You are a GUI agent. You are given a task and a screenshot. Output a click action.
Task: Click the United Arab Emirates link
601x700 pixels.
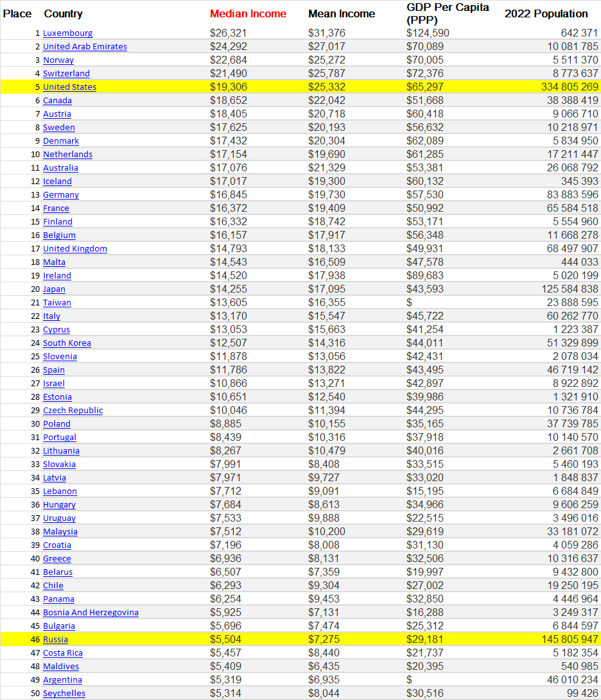pyautogui.click(x=85, y=47)
